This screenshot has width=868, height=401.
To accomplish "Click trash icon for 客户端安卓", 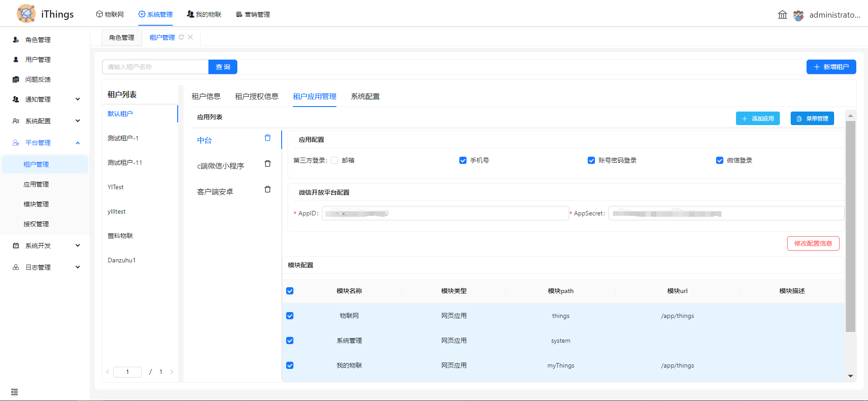I will [x=268, y=190].
